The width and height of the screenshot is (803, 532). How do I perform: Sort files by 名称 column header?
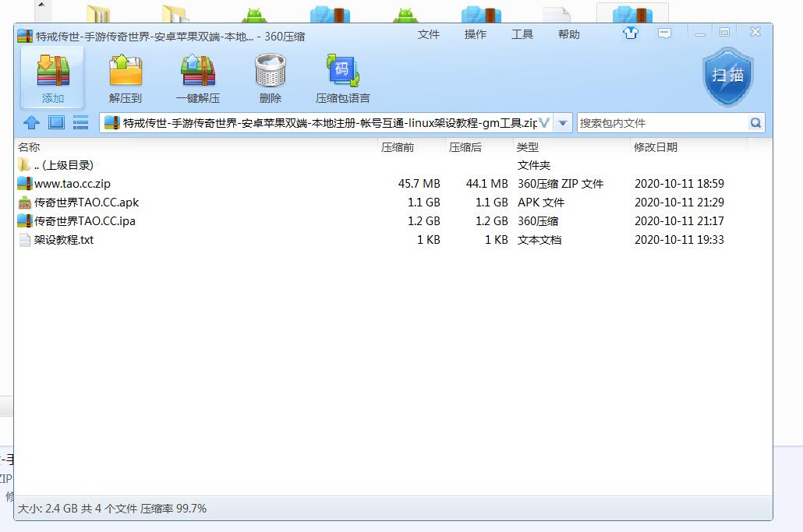[30, 147]
